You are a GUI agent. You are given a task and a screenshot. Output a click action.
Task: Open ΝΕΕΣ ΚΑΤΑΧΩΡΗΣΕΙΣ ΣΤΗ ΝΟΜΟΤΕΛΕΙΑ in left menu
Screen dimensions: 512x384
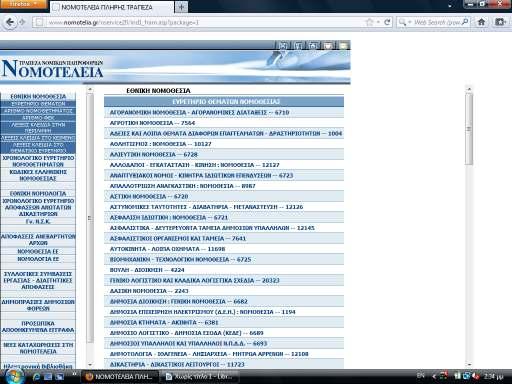coord(38,348)
